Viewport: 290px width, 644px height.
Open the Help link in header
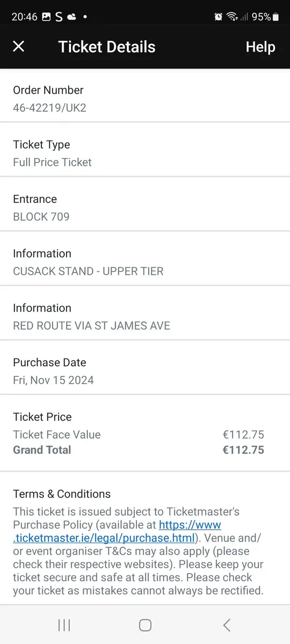(260, 47)
